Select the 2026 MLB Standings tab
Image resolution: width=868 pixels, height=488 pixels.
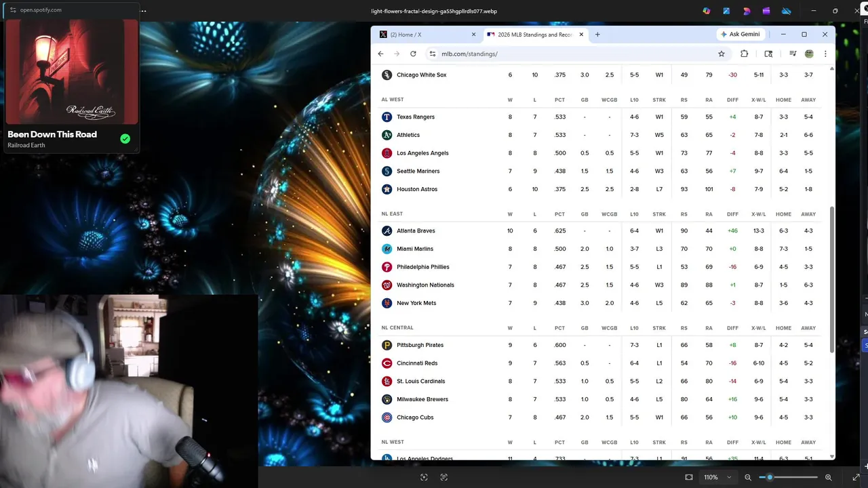click(536, 35)
